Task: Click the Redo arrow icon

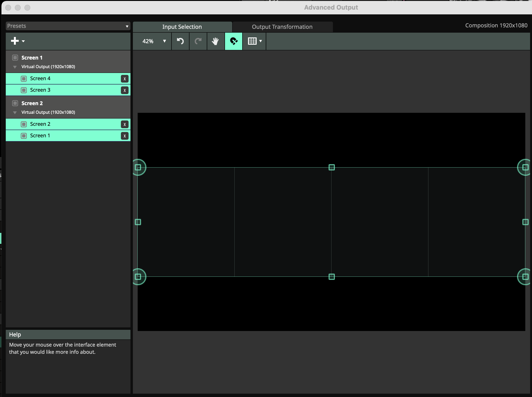Action: click(198, 41)
